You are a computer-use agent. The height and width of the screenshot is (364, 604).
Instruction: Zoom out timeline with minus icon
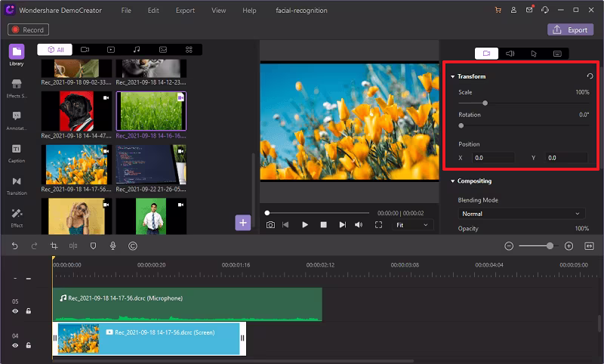tap(509, 245)
